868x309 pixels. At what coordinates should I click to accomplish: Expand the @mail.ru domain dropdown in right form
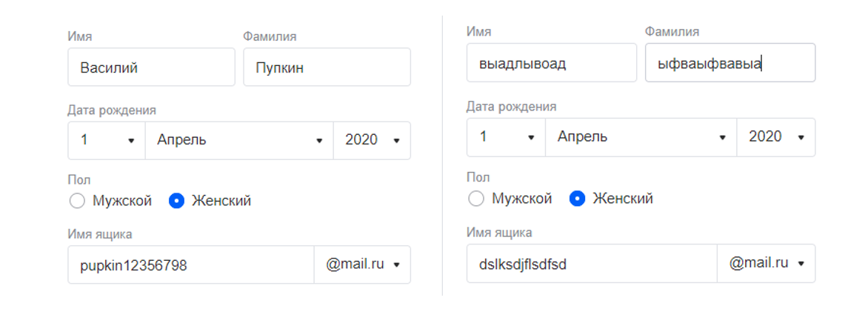(x=766, y=264)
